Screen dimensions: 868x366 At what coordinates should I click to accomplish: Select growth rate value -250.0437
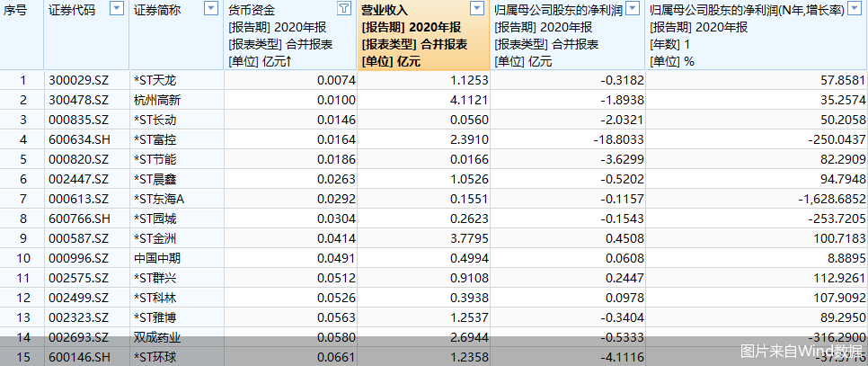click(838, 140)
